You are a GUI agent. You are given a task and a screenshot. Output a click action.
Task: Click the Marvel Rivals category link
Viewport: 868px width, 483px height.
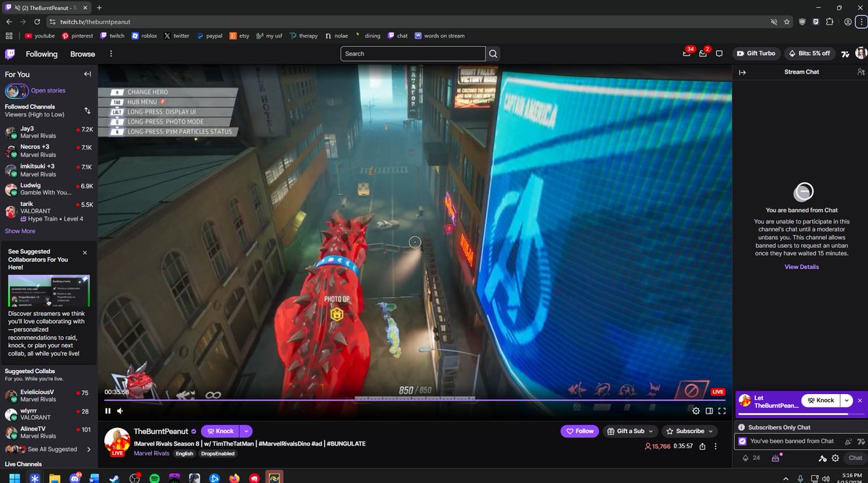(x=151, y=453)
